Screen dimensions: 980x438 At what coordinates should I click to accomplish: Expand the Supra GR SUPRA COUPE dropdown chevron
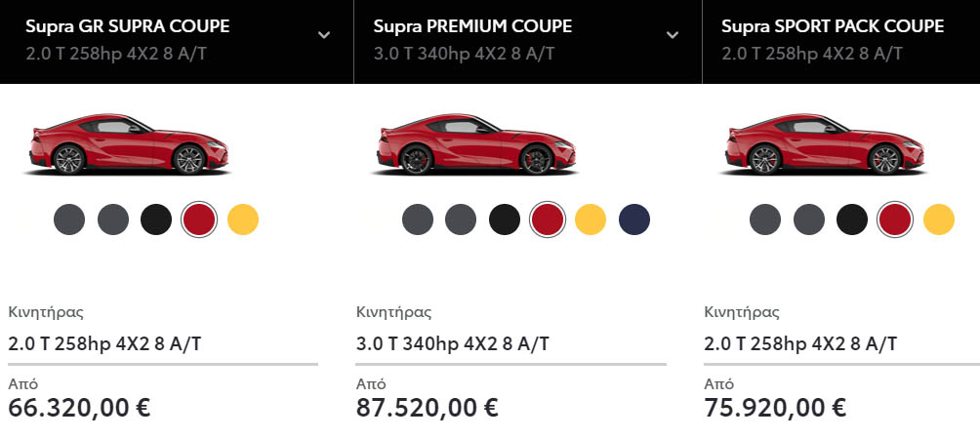coord(324,35)
